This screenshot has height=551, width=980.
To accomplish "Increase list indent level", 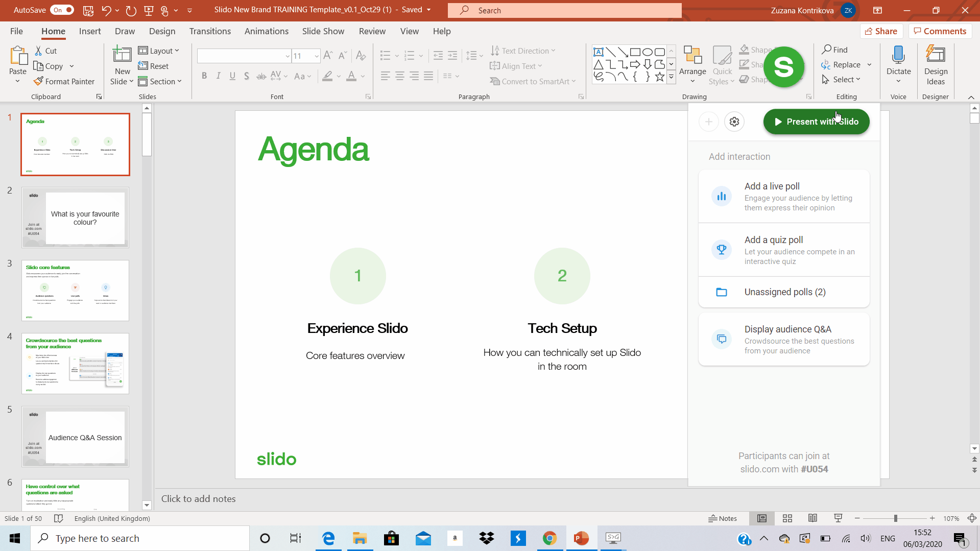I will point(452,56).
